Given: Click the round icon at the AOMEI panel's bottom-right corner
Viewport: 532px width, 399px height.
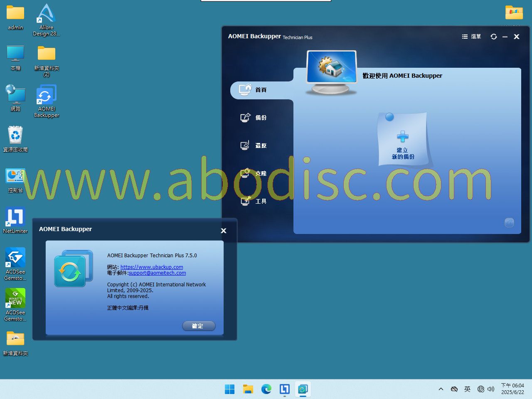Looking at the screenshot, I should [x=509, y=223].
